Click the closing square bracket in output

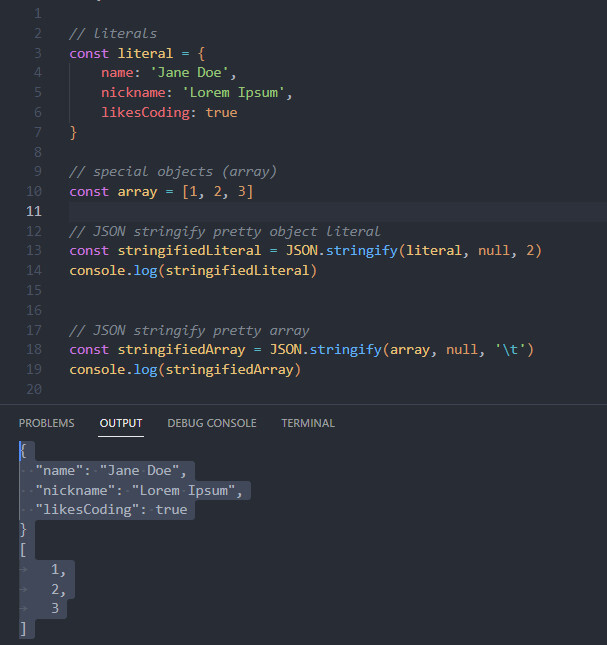[x=23, y=629]
